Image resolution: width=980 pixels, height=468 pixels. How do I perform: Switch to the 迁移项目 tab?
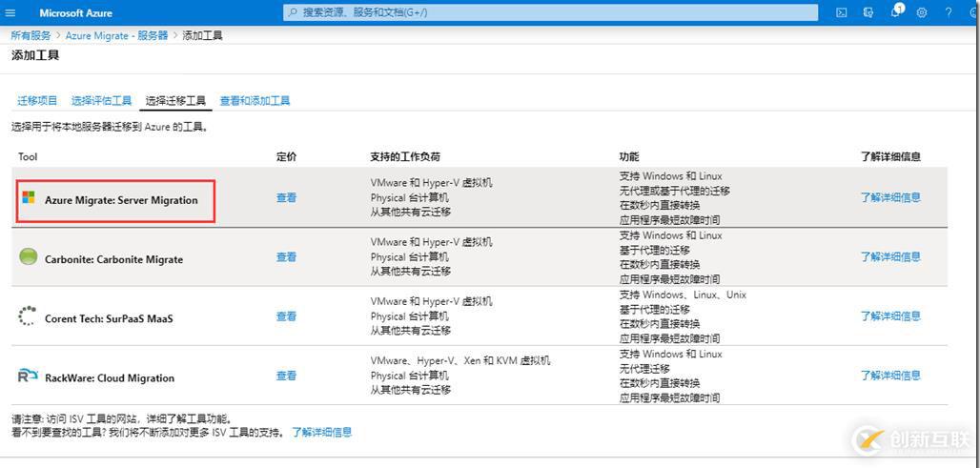coord(37,101)
